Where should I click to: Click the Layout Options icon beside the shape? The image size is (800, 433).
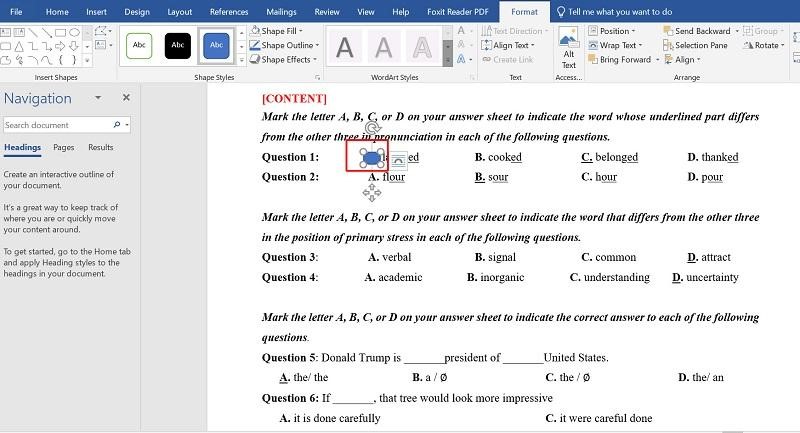(x=398, y=160)
